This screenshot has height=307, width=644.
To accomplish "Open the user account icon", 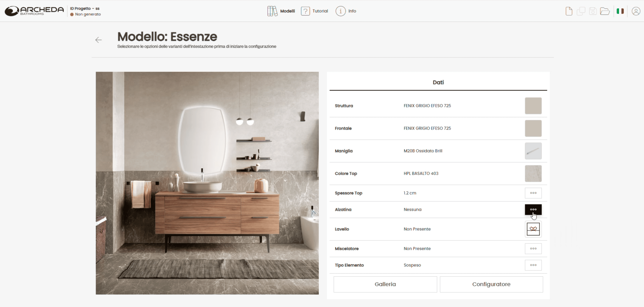I will coord(636,11).
